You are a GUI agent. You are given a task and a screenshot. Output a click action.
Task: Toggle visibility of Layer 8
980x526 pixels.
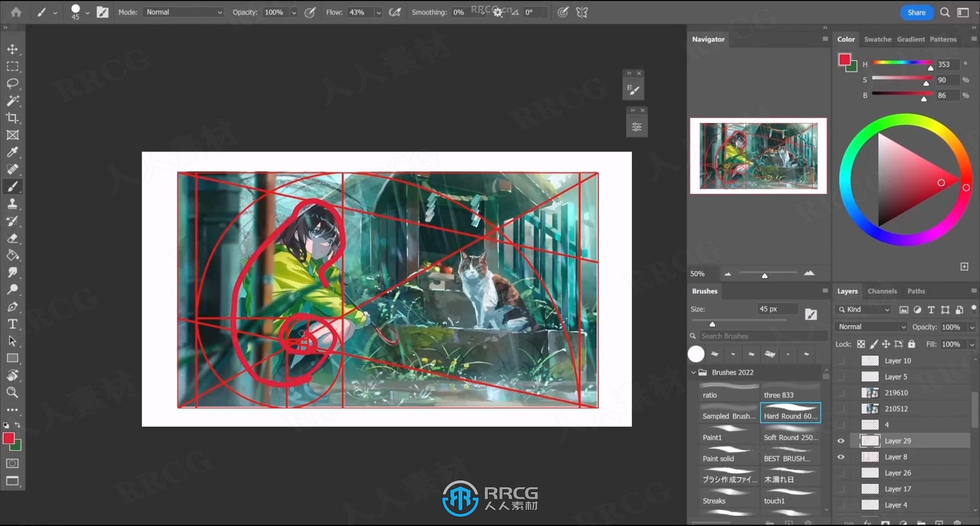(x=841, y=457)
